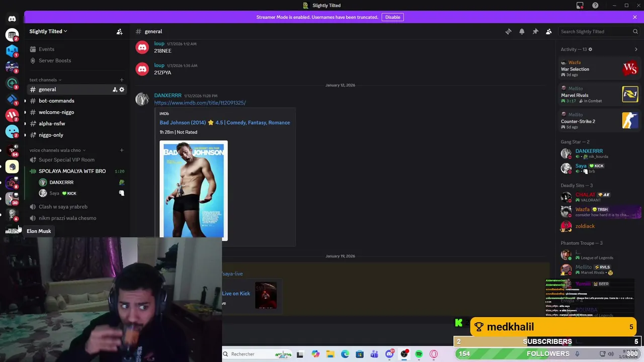Dismiss the Streamer Mode banner
Screen dimensions: 644x362
(x=635, y=17)
